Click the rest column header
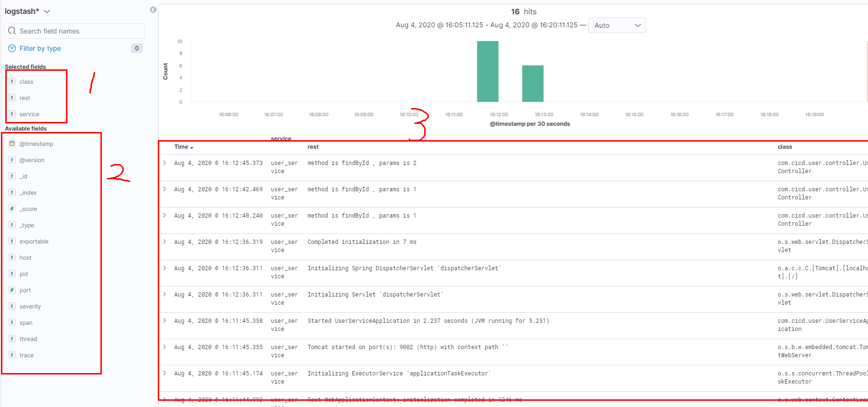This screenshot has width=868, height=407. [x=313, y=147]
